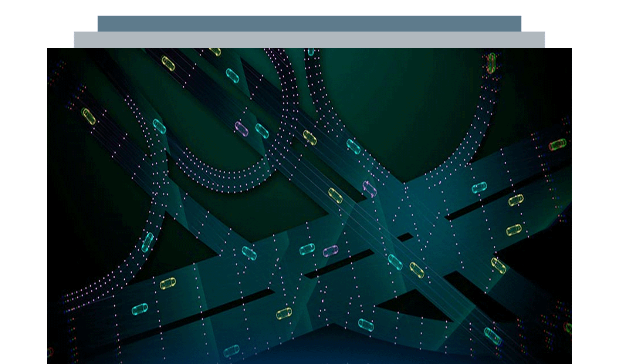
Task: Click purple car next to cyan car below center
Action: (330, 251)
